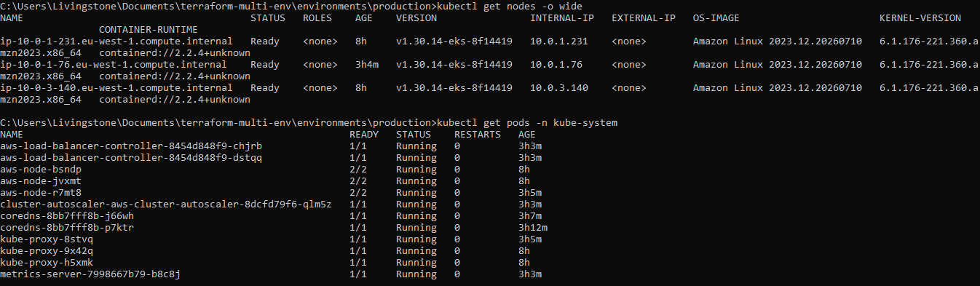
Task: Click pod coredns-8bb7fff8b-j66wh
Action: (x=67, y=216)
